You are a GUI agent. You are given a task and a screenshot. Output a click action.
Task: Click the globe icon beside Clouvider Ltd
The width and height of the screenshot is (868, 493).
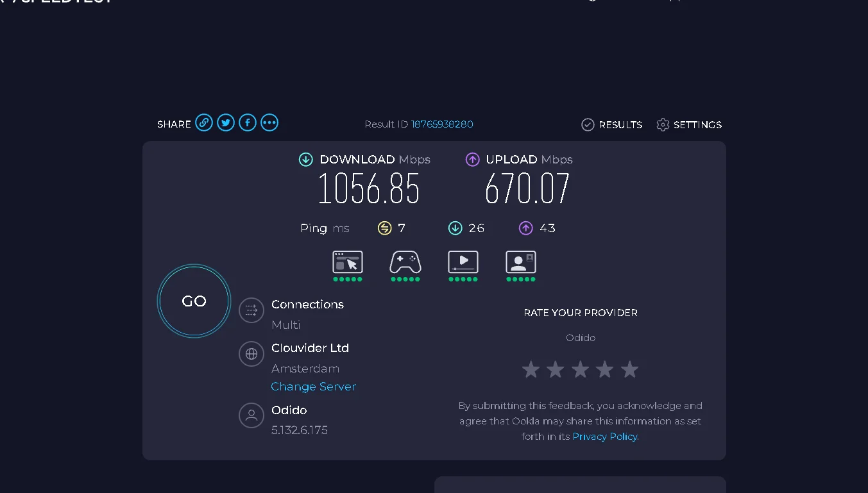pyautogui.click(x=251, y=354)
